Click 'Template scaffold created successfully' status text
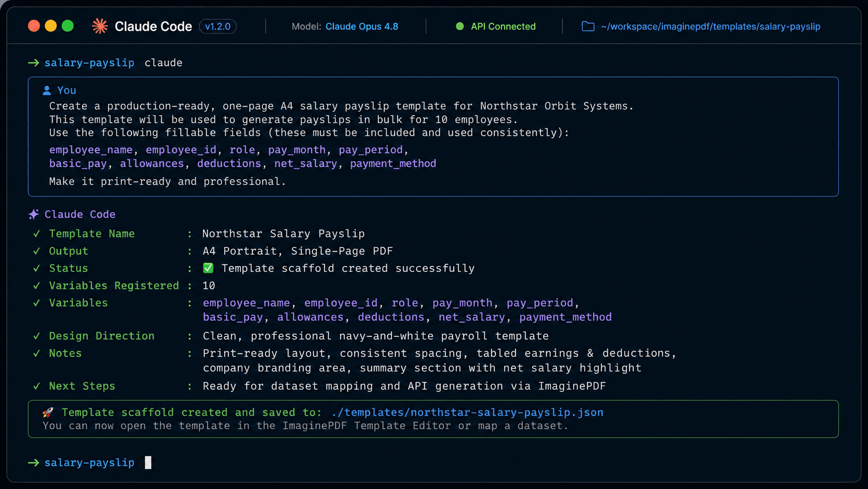868x489 pixels. coord(348,268)
